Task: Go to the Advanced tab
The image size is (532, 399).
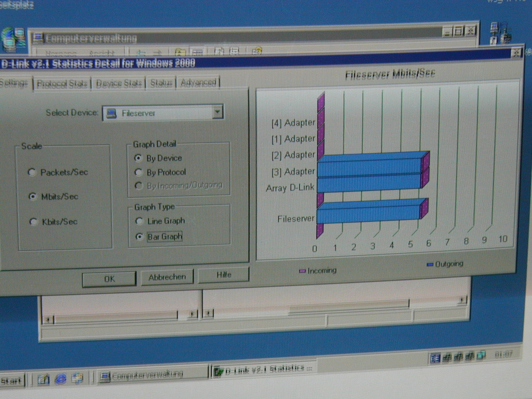Action: point(199,82)
